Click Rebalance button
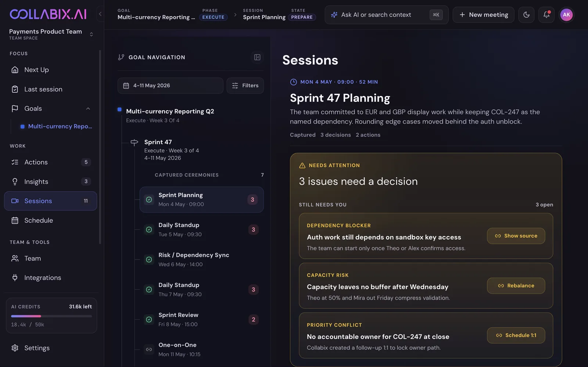This screenshot has width=588, height=367. [x=516, y=286]
